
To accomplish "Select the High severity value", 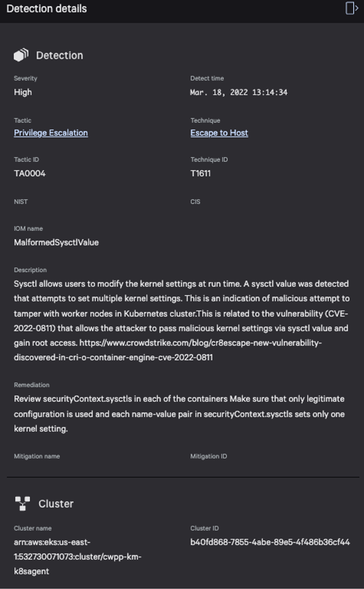I will tap(23, 92).
